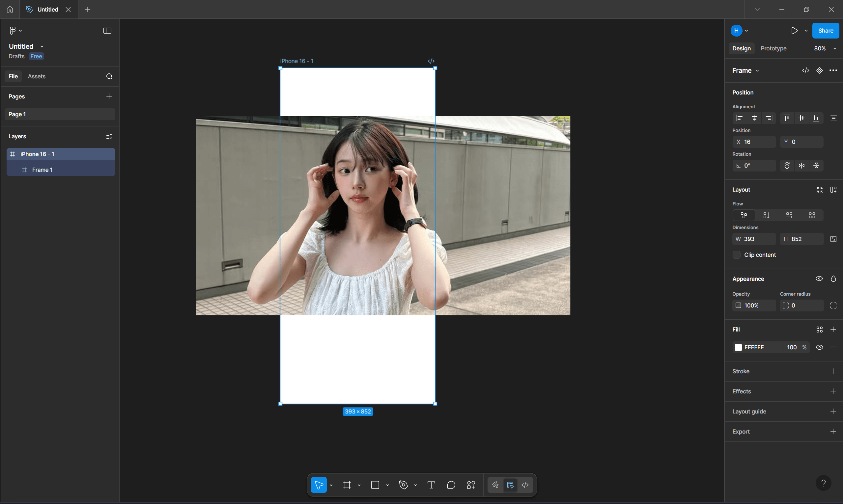Collapse the left sidebar panel
The height and width of the screenshot is (504, 843).
tap(107, 31)
